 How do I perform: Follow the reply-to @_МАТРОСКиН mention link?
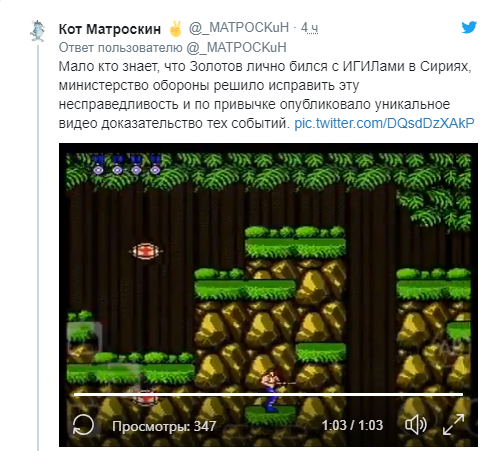click(x=236, y=48)
